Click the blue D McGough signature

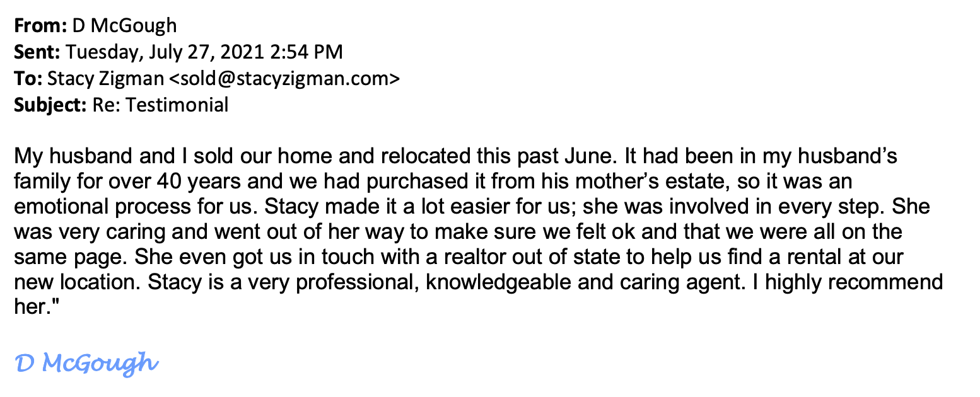pos(86,364)
